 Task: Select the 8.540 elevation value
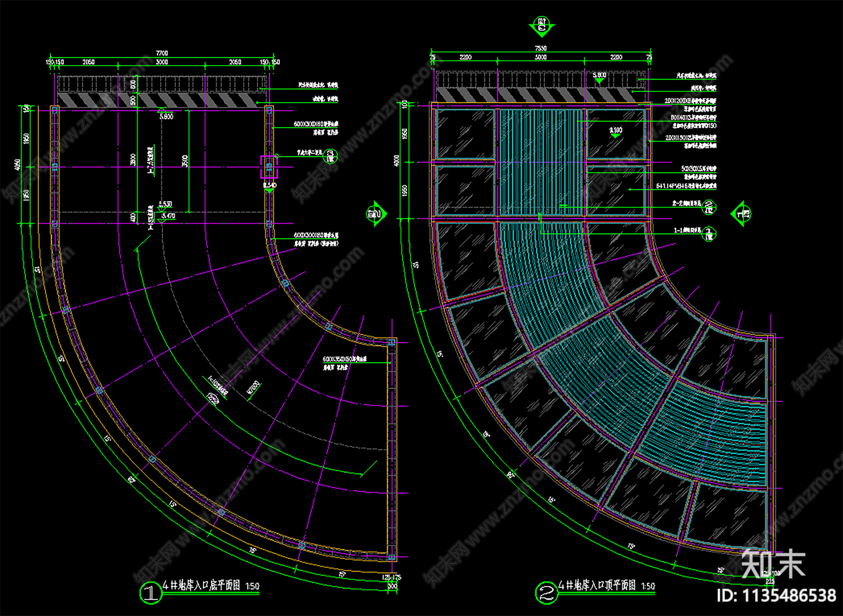click(x=270, y=185)
